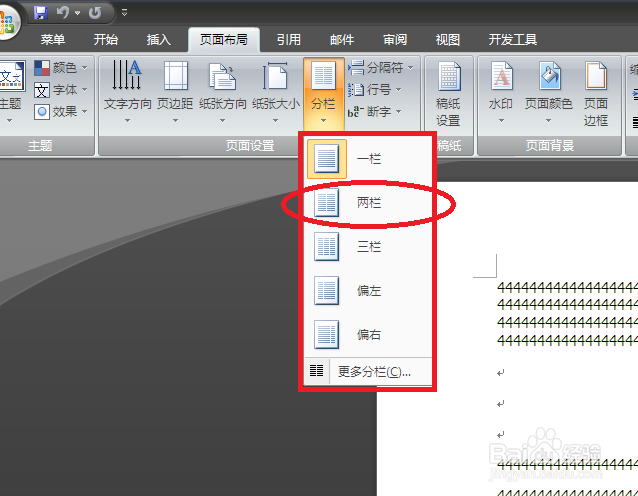The height and width of the screenshot is (496, 638).
Task: Open the 邮件 tab
Action: [x=342, y=39]
